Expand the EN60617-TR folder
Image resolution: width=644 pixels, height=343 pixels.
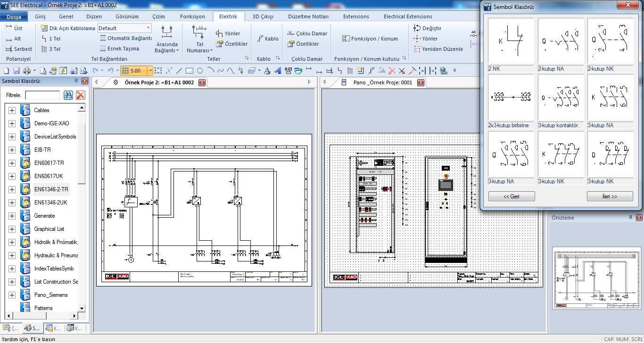click(12, 163)
